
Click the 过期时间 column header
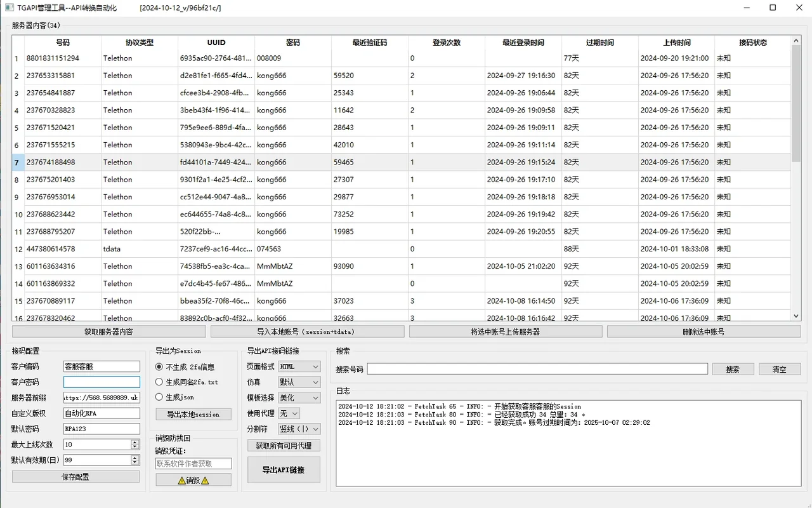click(x=600, y=43)
